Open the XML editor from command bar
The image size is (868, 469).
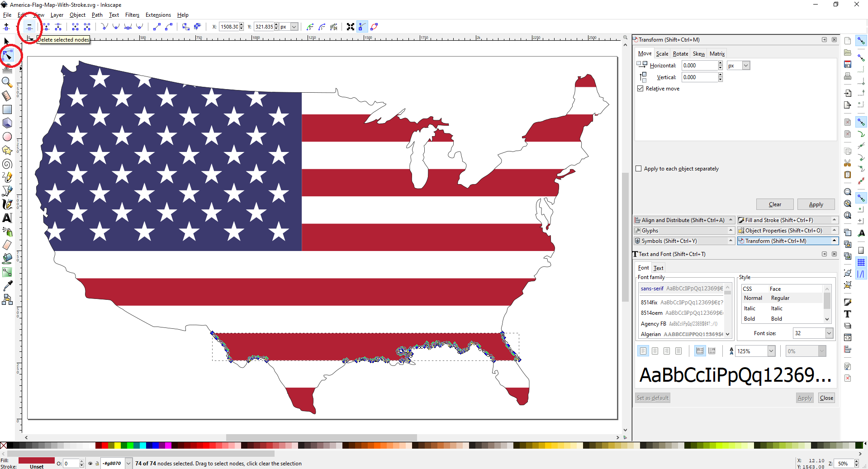(x=847, y=337)
